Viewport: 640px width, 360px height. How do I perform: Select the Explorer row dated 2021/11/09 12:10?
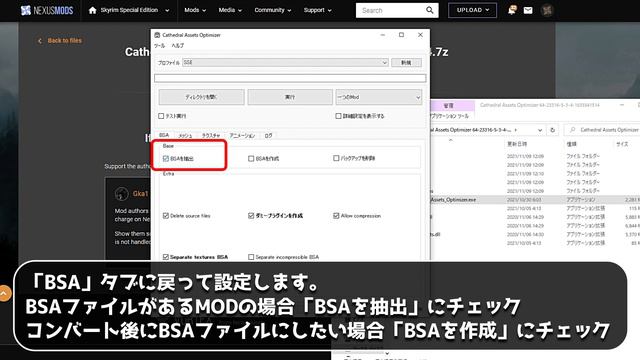(535, 173)
